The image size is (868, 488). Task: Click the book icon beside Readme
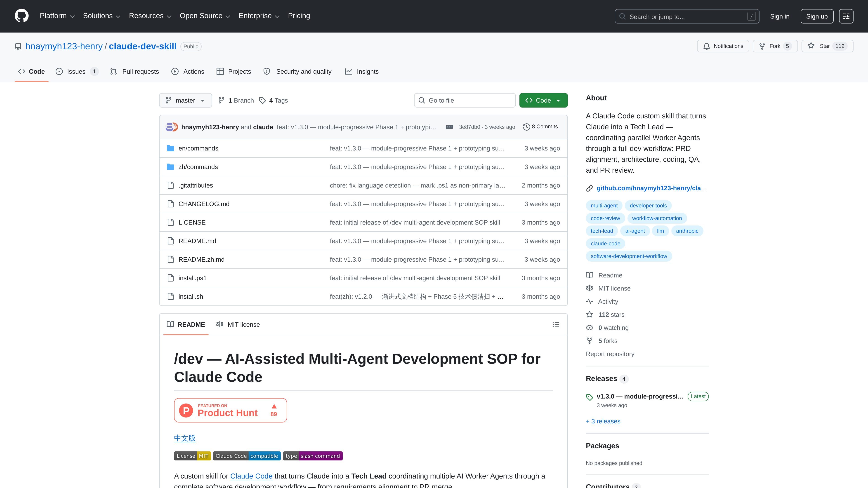pos(589,275)
